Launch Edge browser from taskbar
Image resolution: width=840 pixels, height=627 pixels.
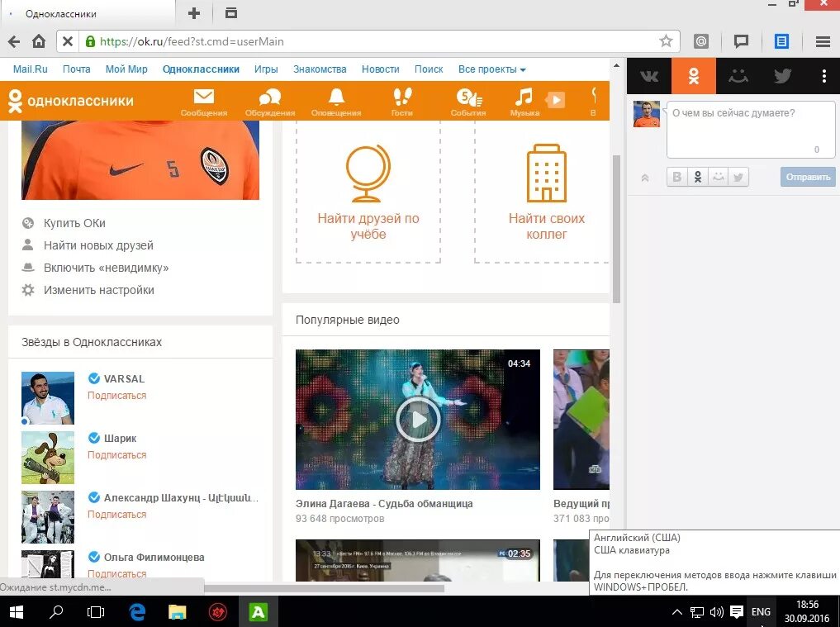(x=137, y=612)
